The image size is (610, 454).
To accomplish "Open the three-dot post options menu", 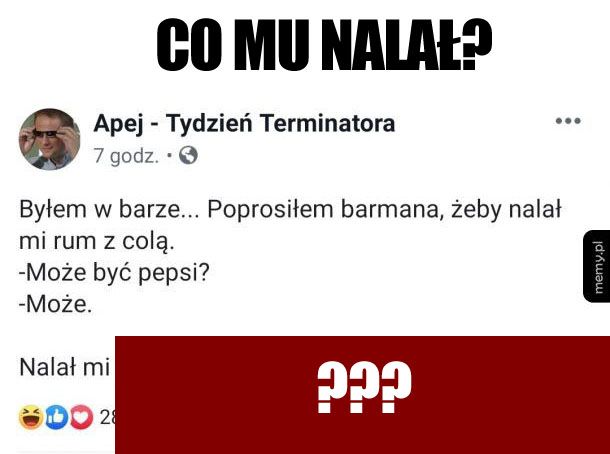I will [568, 121].
